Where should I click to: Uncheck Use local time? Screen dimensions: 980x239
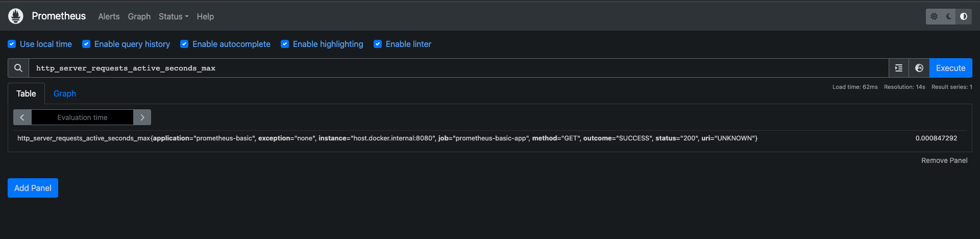[12, 44]
